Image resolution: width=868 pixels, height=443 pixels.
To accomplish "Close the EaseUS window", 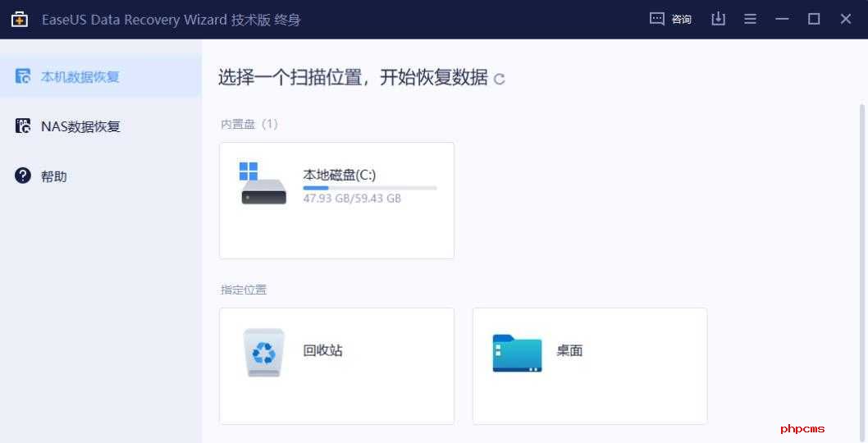I will pyautogui.click(x=845, y=19).
